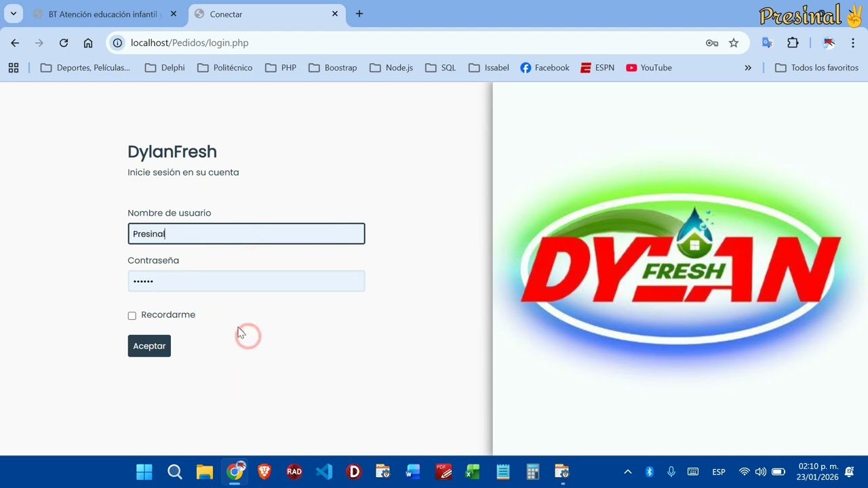This screenshot has height=488, width=868.
Task: Click the Aceptar login button
Action: [149, 346]
